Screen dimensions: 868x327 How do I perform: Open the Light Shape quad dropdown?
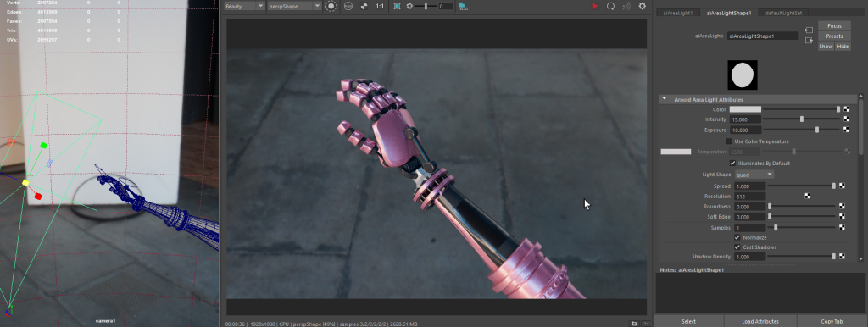754,175
